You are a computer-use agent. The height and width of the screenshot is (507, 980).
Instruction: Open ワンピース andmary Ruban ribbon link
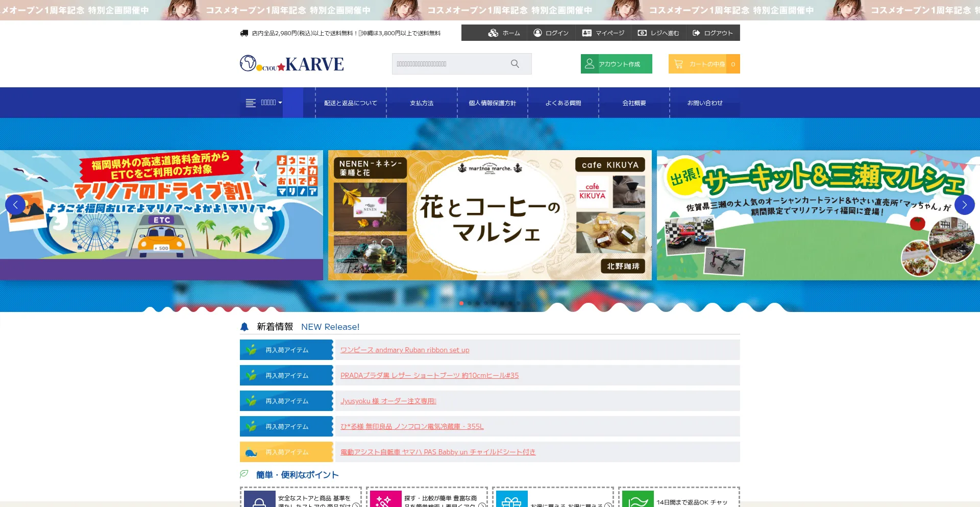coord(405,350)
